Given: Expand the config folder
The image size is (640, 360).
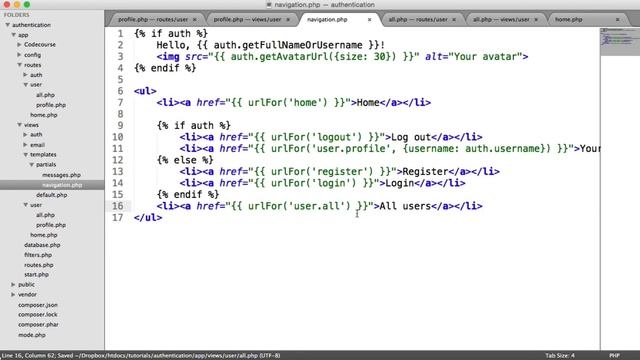Looking at the screenshot, I should click(x=19, y=55).
